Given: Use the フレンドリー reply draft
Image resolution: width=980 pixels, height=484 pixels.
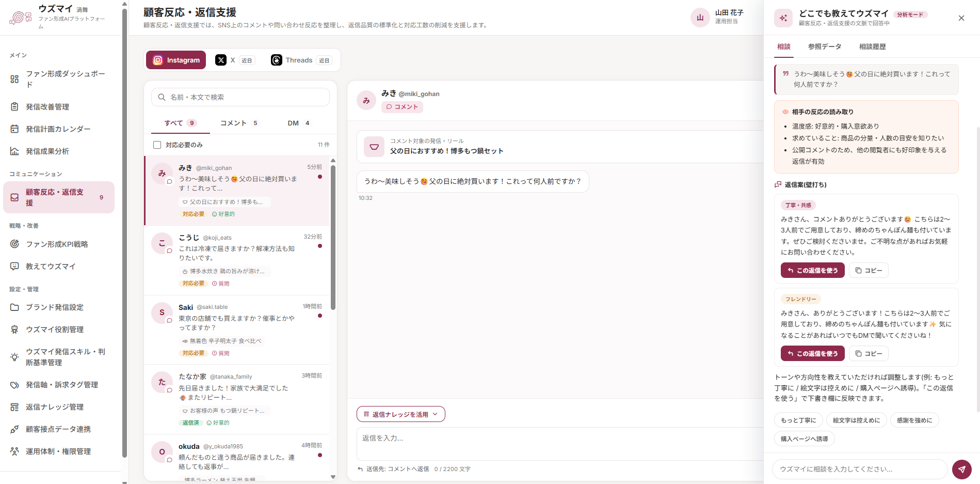Looking at the screenshot, I should coord(812,353).
